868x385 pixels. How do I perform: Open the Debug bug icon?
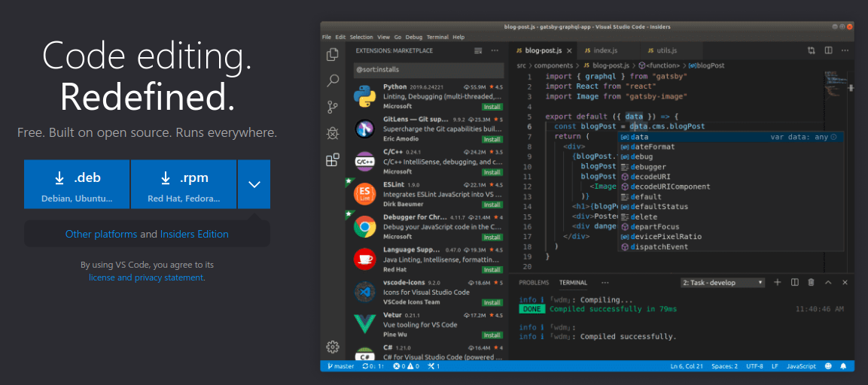[333, 133]
